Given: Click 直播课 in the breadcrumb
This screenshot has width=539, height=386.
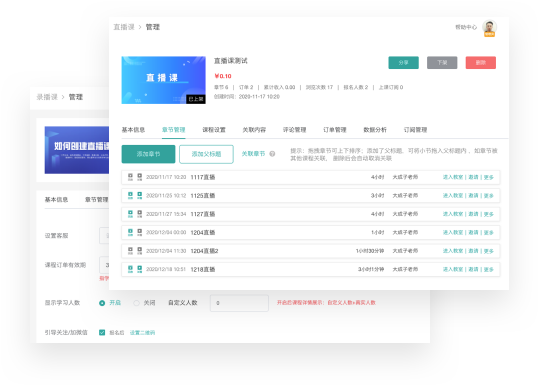Looking at the screenshot, I should 124,27.
